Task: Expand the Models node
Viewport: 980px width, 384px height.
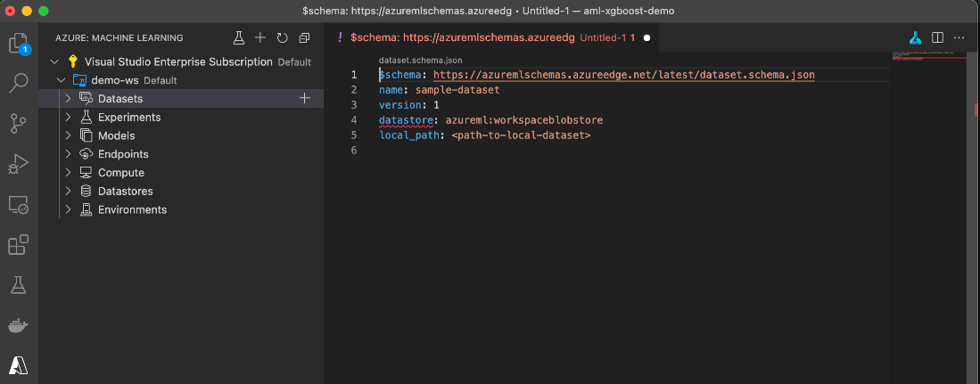Action: [x=68, y=135]
